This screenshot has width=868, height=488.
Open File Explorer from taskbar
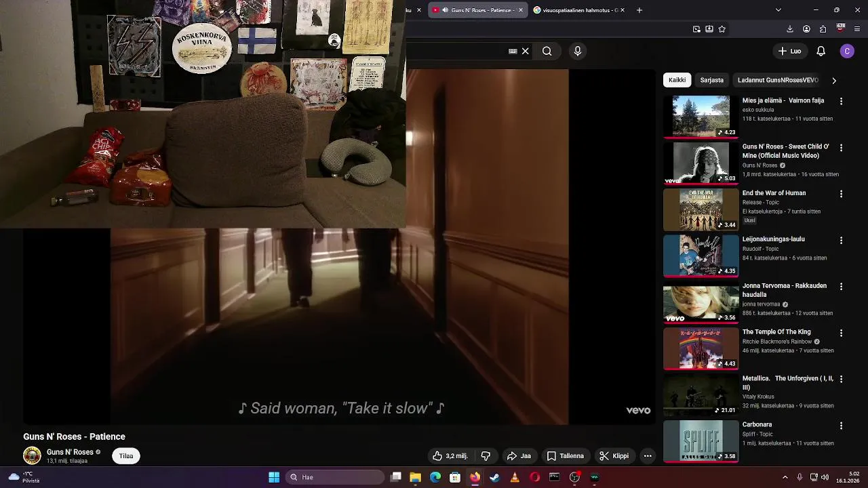click(x=416, y=477)
